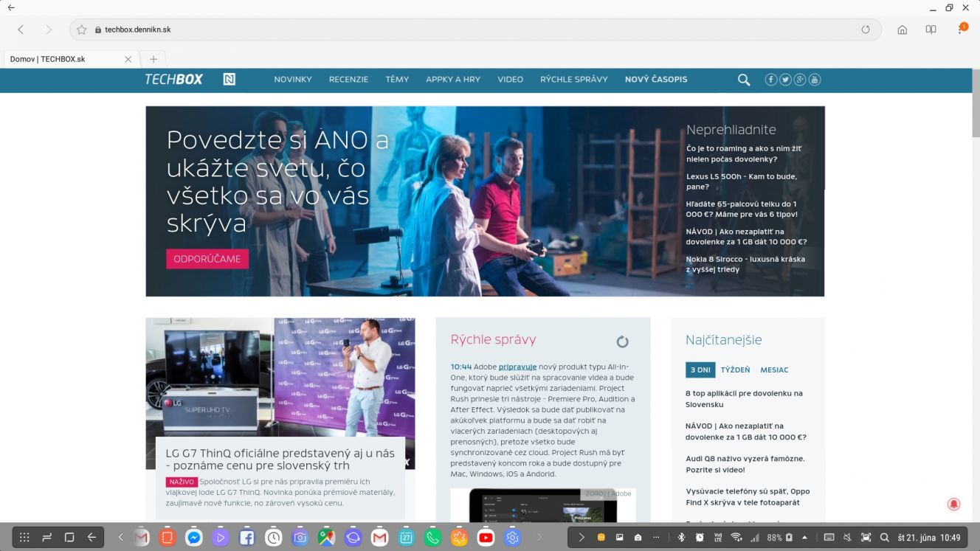Open on-screen keyboard tray icon
Screen dimensions: 980x551
click(x=829, y=538)
